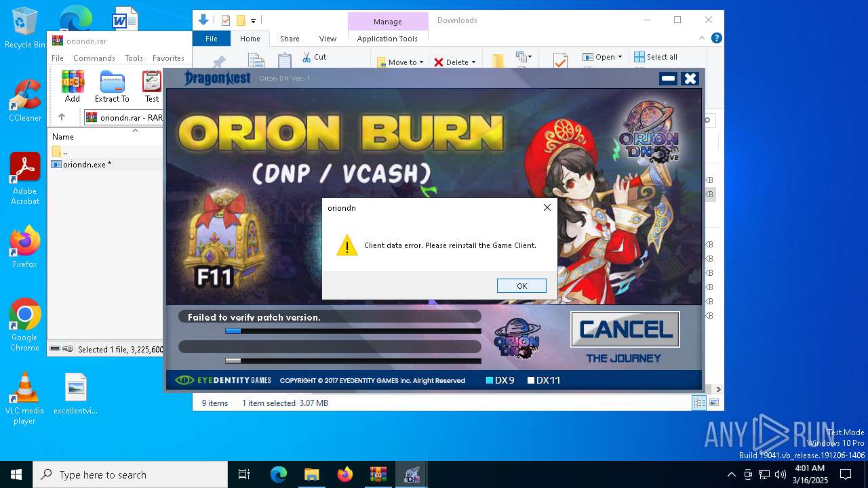This screenshot has width=868, height=488.
Task: Click Select all in the Explorer ribbon
Action: pos(655,57)
